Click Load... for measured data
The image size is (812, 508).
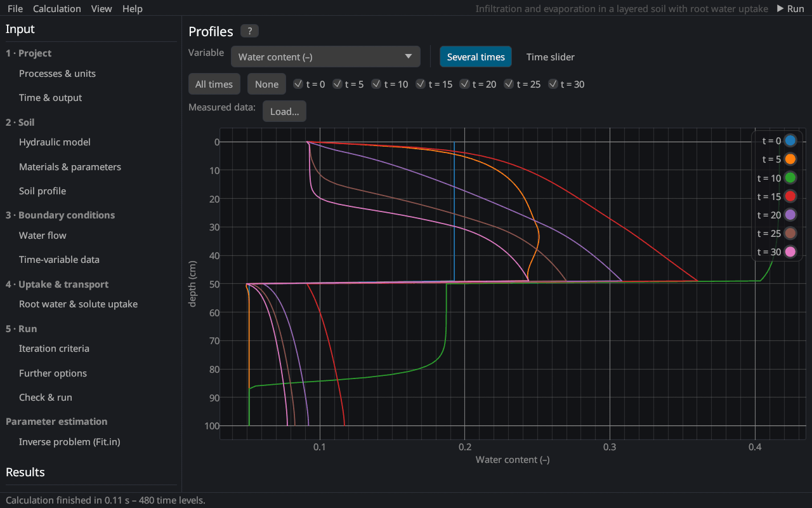(285, 111)
